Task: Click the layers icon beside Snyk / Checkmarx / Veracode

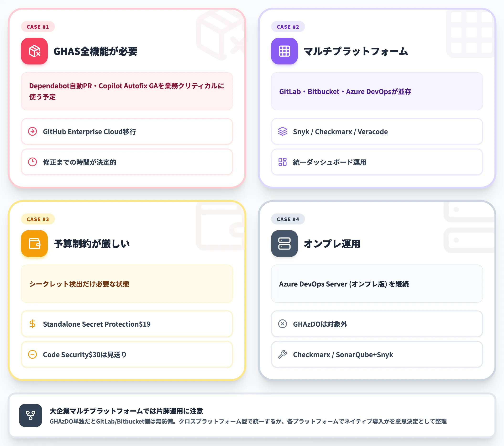Action: click(x=283, y=132)
